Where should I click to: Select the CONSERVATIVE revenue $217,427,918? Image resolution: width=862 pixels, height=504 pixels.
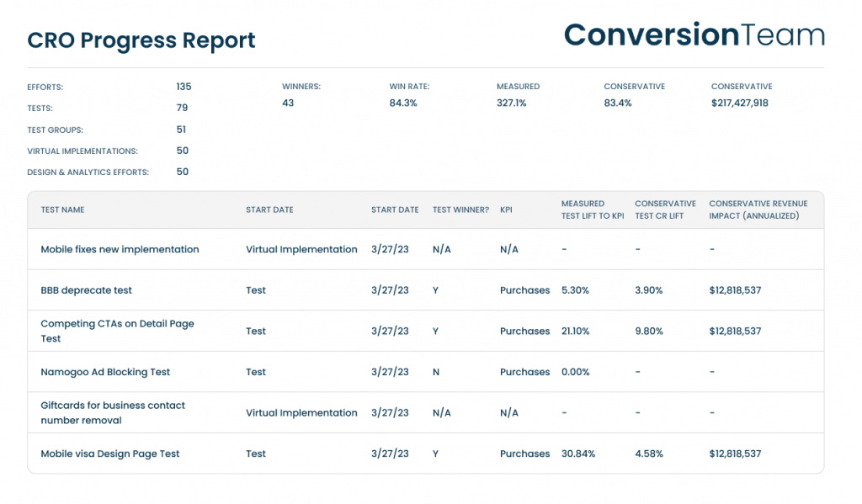739,103
